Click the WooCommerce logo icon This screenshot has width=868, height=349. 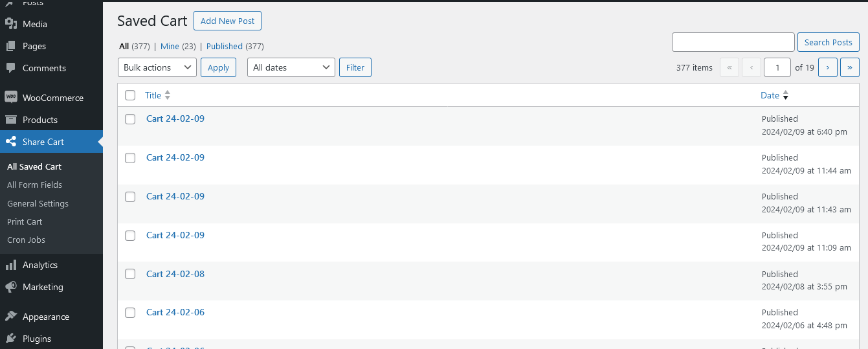pos(11,98)
